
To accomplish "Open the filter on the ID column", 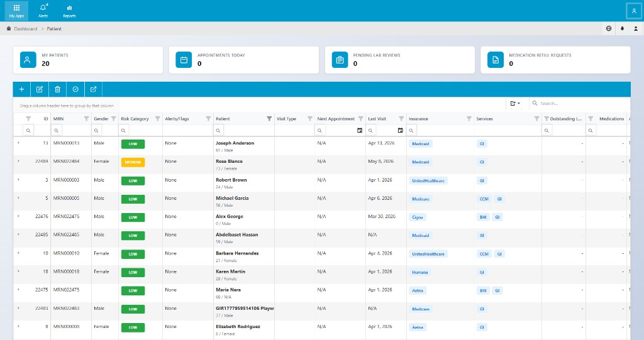I will 28,119.
